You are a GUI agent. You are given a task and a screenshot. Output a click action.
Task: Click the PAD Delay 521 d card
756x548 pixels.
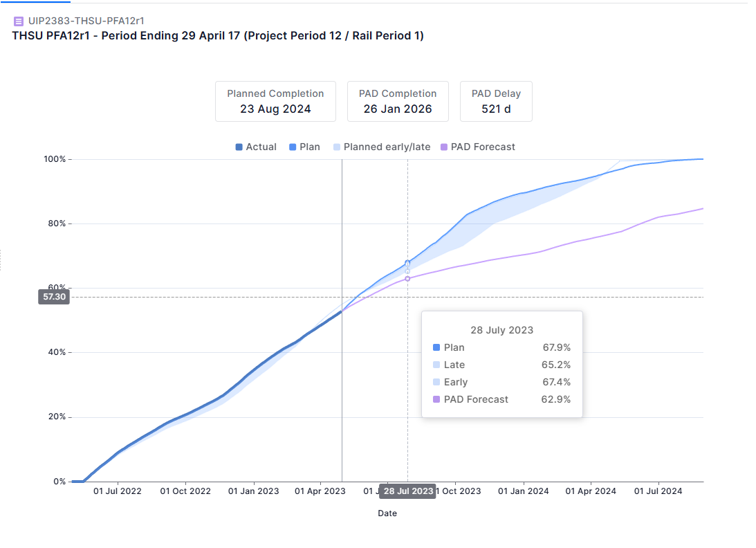tap(496, 101)
